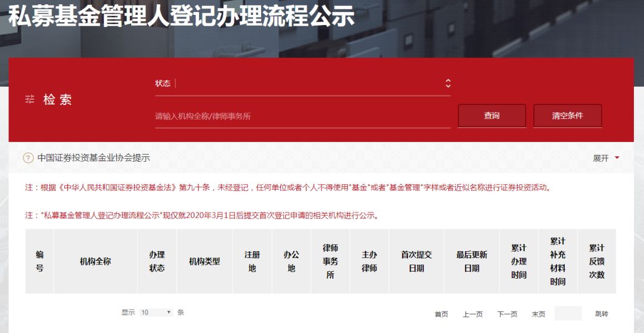Click the 累计反馈次数 column header

(x=597, y=261)
